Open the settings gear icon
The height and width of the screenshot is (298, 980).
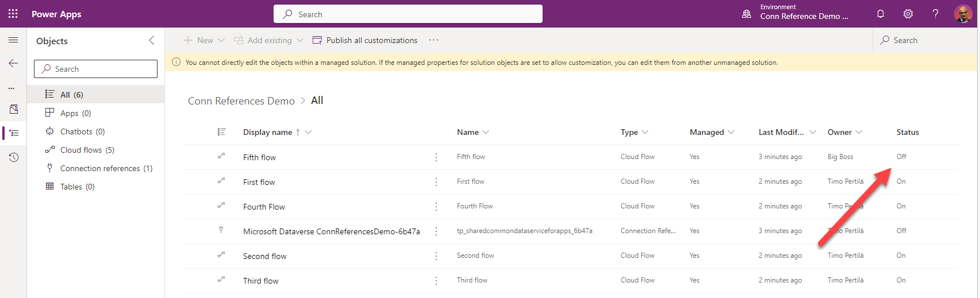(908, 14)
